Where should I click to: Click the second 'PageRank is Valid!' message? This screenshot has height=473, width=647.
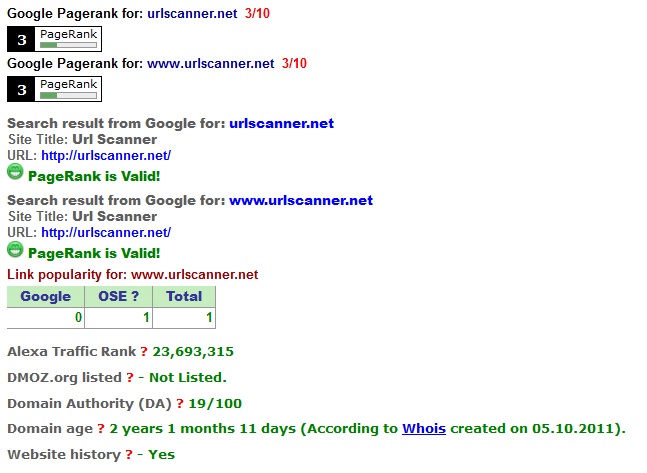point(94,253)
